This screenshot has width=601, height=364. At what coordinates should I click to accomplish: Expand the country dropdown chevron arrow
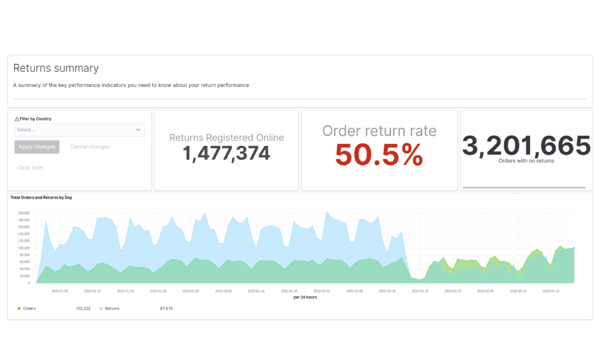point(138,129)
